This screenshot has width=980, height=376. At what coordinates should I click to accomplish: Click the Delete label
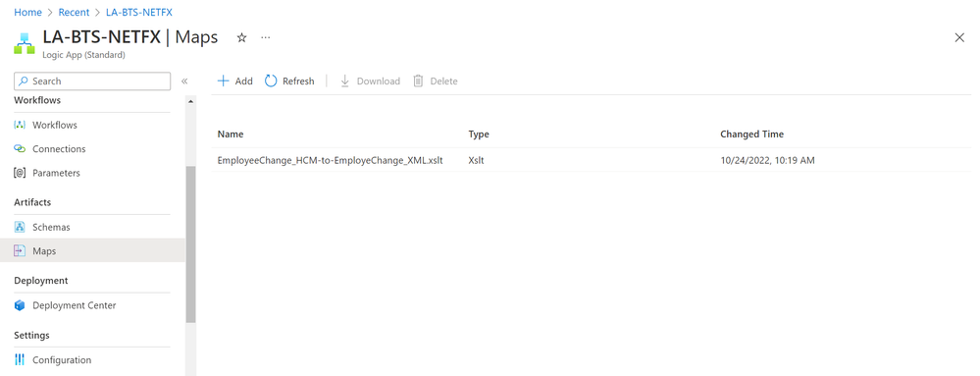point(443,81)
